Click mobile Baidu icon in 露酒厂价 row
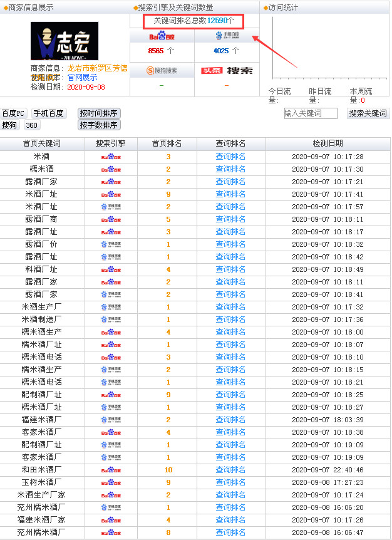This screenshot has width=392, height=540. pos(111,244)
